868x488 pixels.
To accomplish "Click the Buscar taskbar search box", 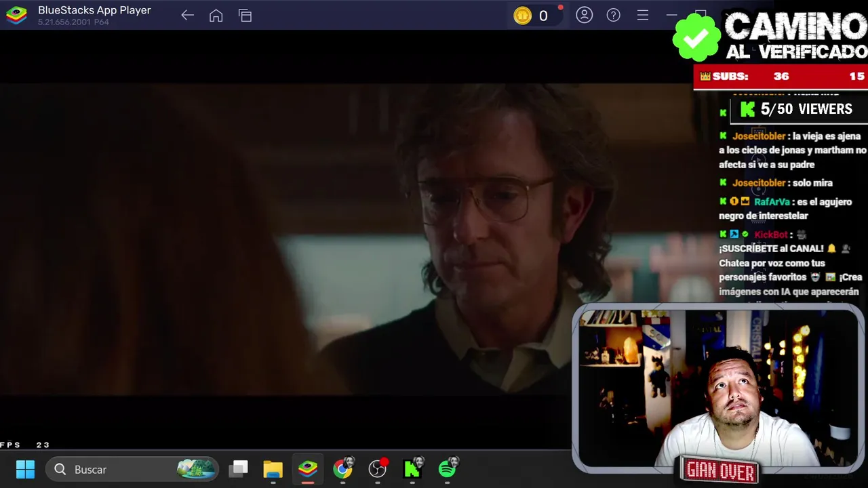I will (x=132, y=469).
